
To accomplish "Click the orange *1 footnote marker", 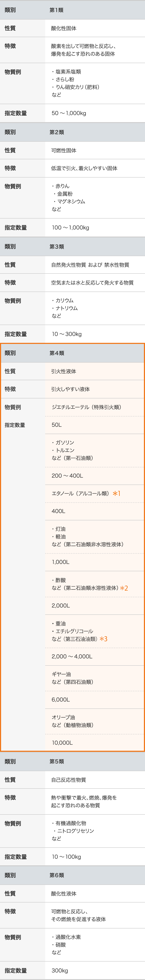I will point(116,493).
